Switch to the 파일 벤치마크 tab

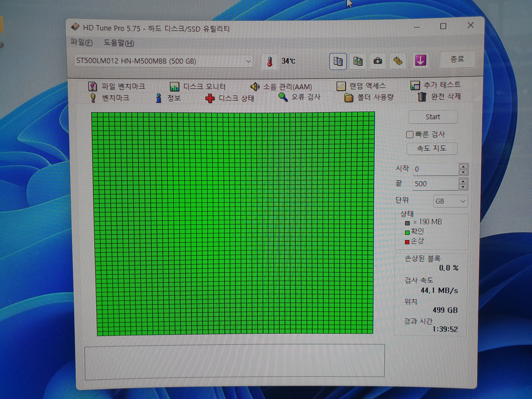click(x=117, y=86)
